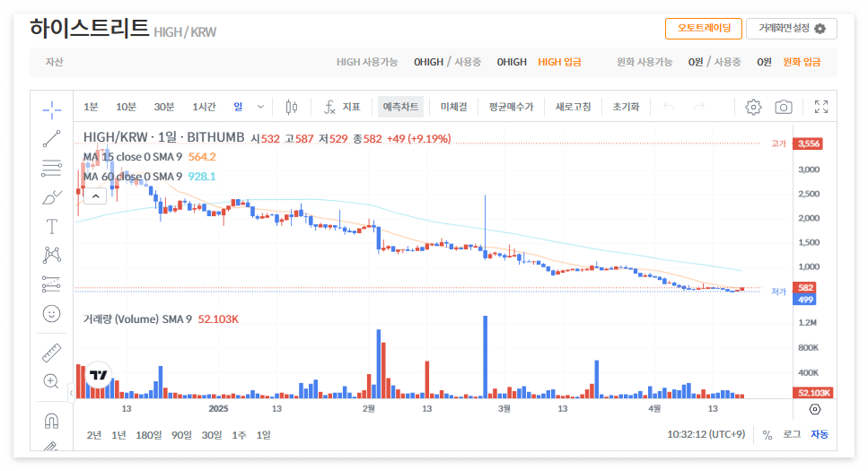Open the emoji icons tool
868x471 pixels.
coord(51,314)
